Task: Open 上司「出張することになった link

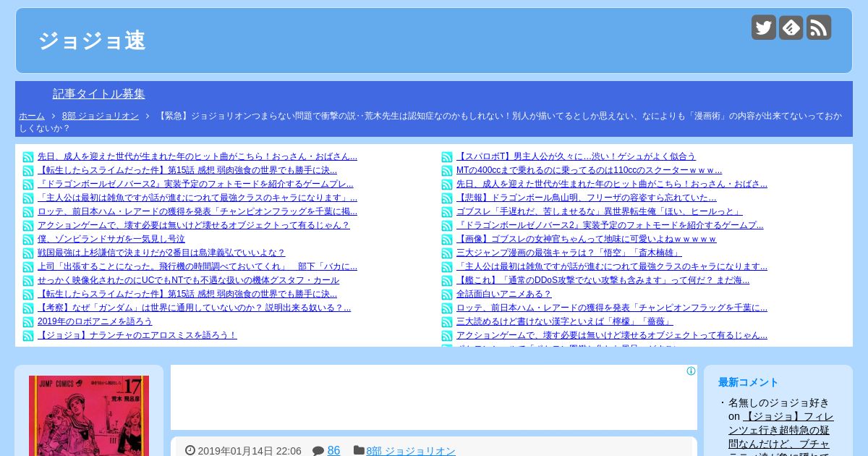Action: (197, 266)
